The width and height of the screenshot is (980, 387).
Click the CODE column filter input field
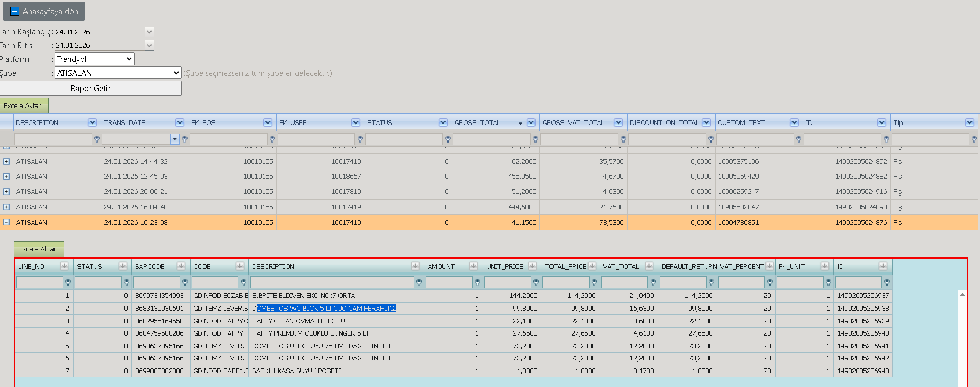click(215, 283)
